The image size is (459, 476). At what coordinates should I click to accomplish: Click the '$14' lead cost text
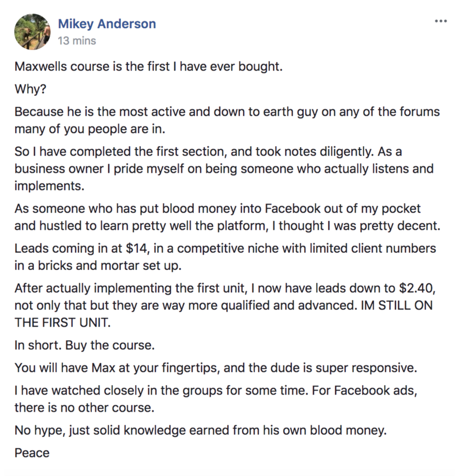[136, 248]
